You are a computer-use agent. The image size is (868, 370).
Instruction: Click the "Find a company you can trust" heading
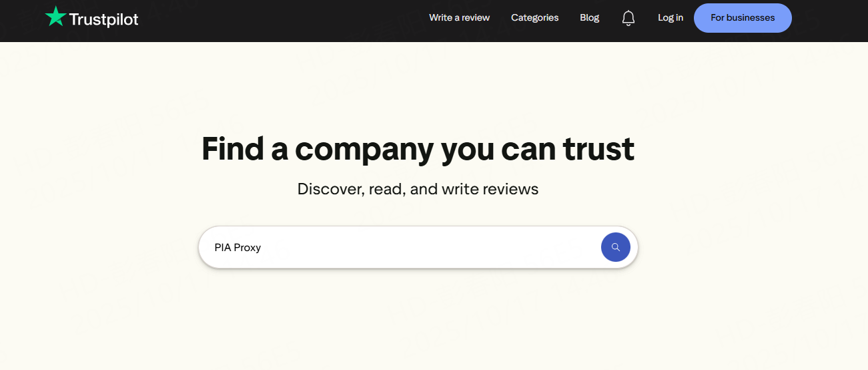click(x=418, y=149)
